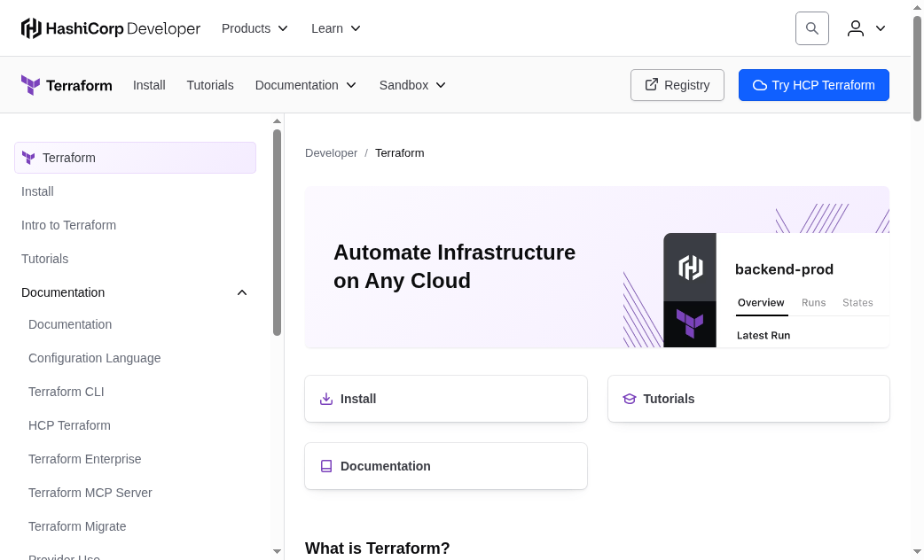This screenshot has height=560, width=924.
Task: Open the Documentation card
Action: 446,466
